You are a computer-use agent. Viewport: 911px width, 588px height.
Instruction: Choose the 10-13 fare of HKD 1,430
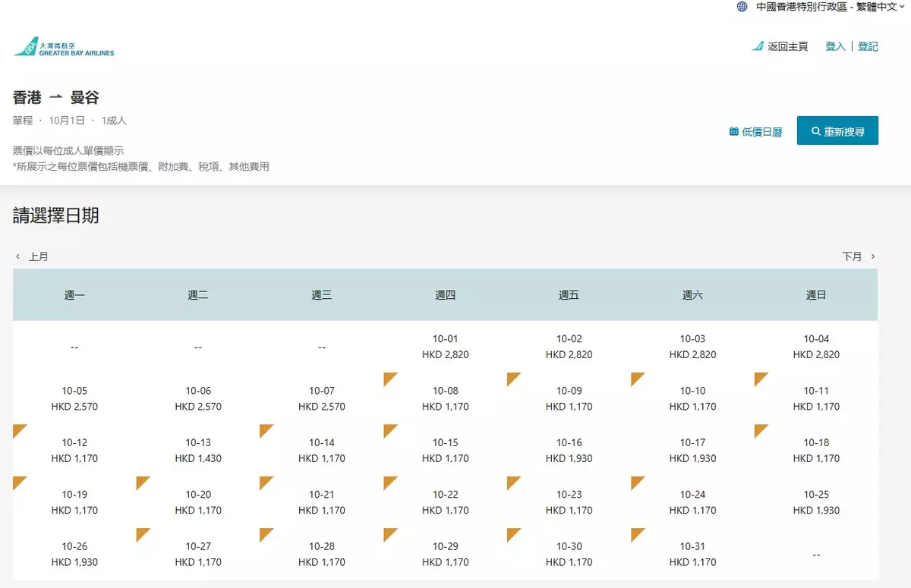tap(198, 451)
